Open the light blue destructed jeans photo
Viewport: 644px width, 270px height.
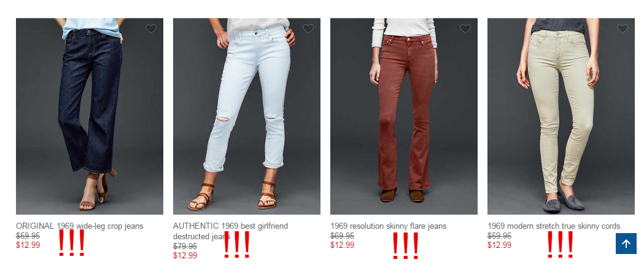tap(247, 116)
